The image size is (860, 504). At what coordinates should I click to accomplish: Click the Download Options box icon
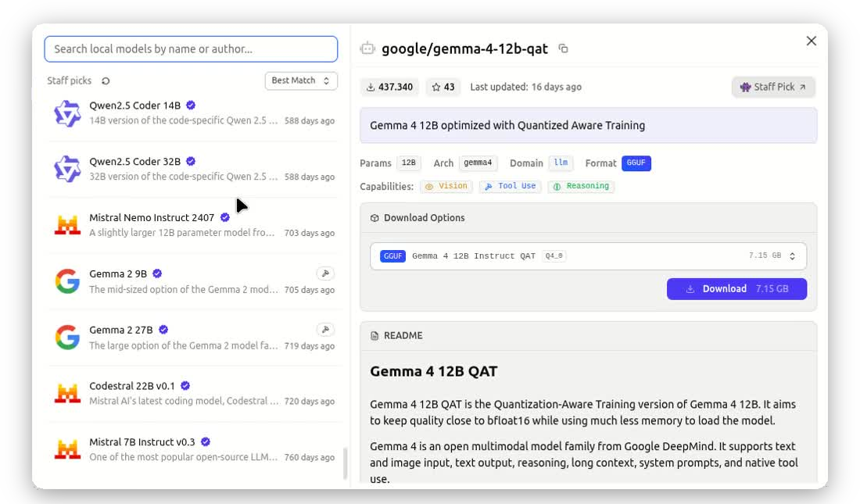(x=374, y=218)
